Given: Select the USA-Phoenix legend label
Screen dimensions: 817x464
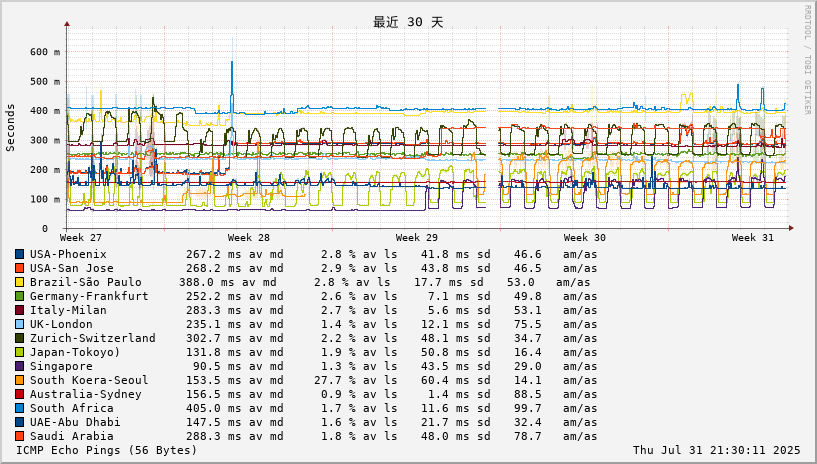Looking at the screenshot, I should tap(68, 254).
